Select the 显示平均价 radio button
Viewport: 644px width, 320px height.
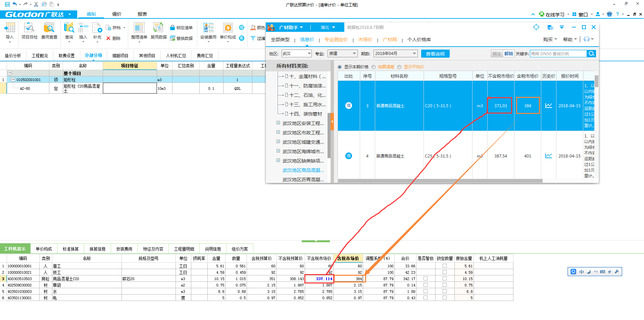click(399, 67)
